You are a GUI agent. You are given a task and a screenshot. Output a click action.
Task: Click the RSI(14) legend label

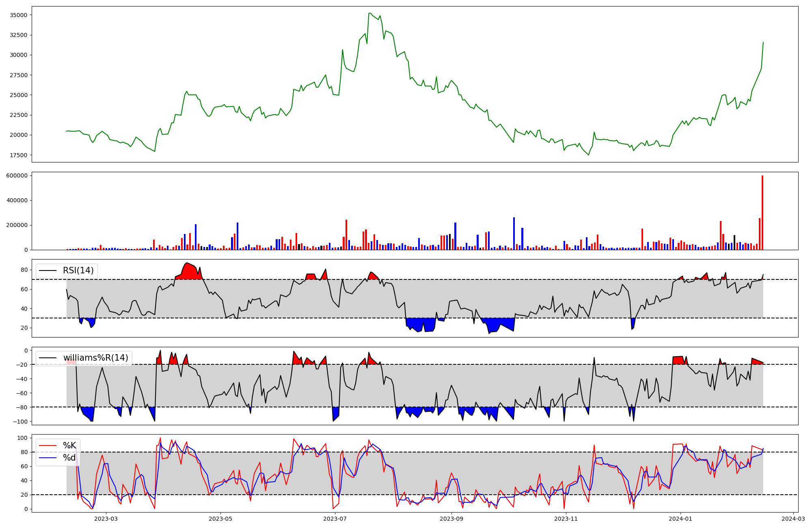pos(78,270)
